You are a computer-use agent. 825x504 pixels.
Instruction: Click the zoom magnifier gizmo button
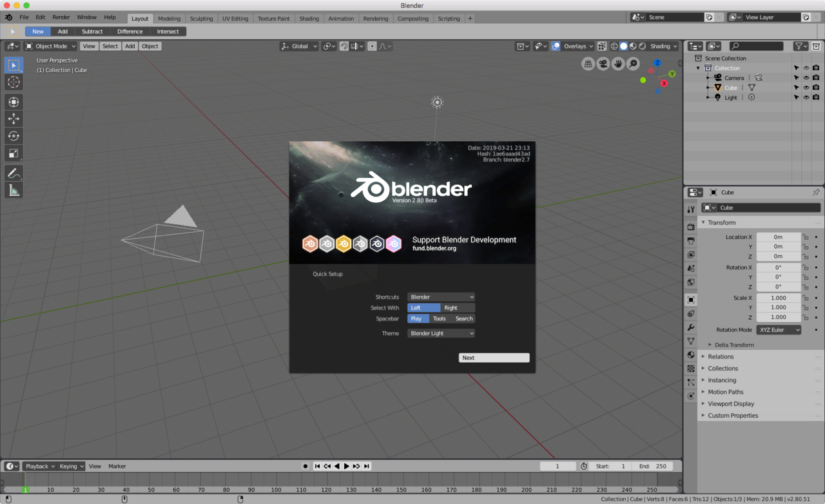coord(633,64)
